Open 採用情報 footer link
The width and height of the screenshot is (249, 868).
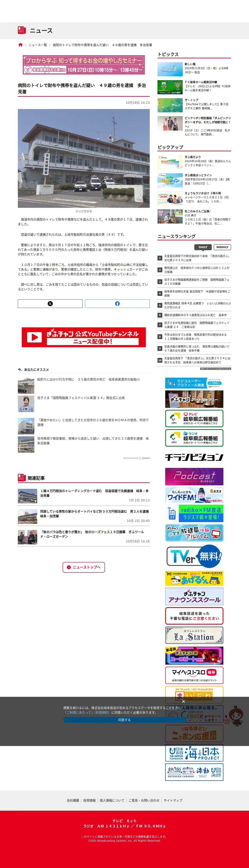(89, 800)
